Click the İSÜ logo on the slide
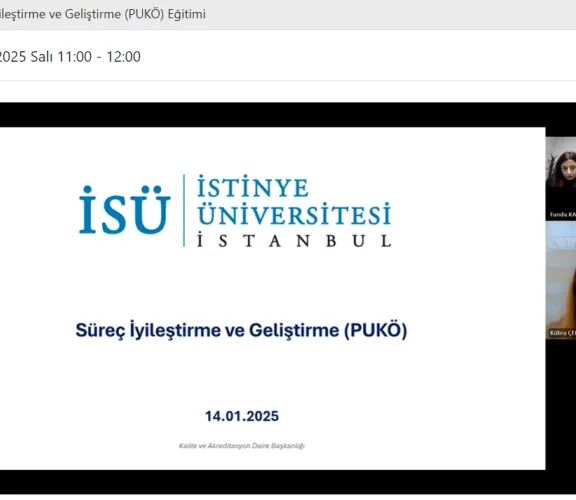The height and width of the screenshot is (500, 576). 125,210
